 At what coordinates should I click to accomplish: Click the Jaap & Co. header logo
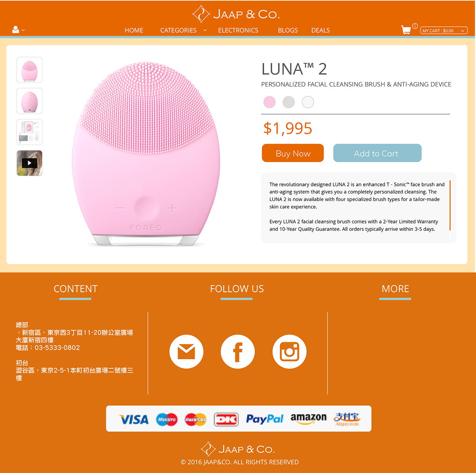coord(236,14)
